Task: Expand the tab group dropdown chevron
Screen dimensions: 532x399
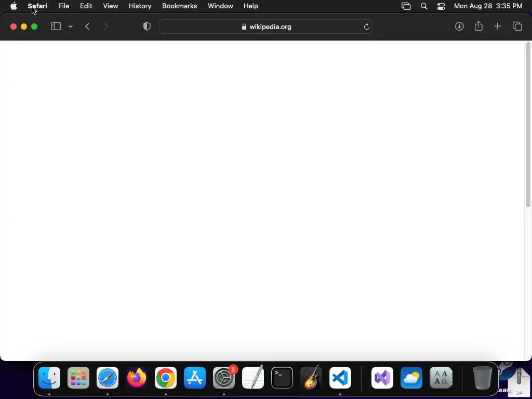Action: tap(70, 26)
